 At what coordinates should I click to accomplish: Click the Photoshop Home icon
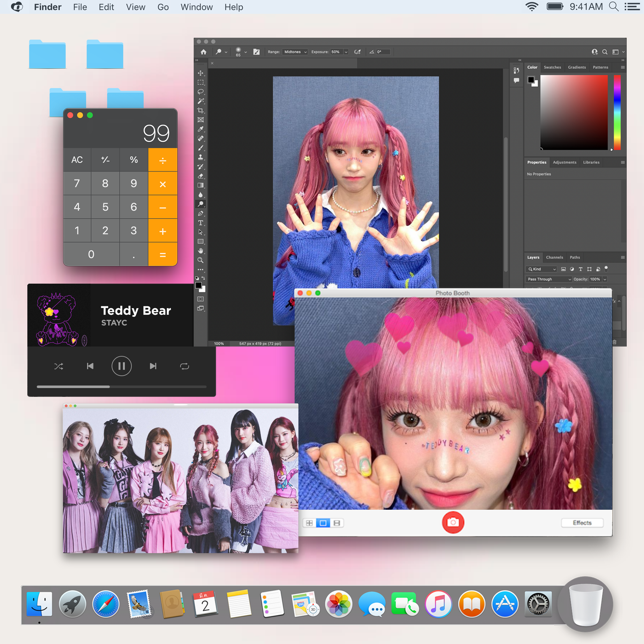[204, 52]
